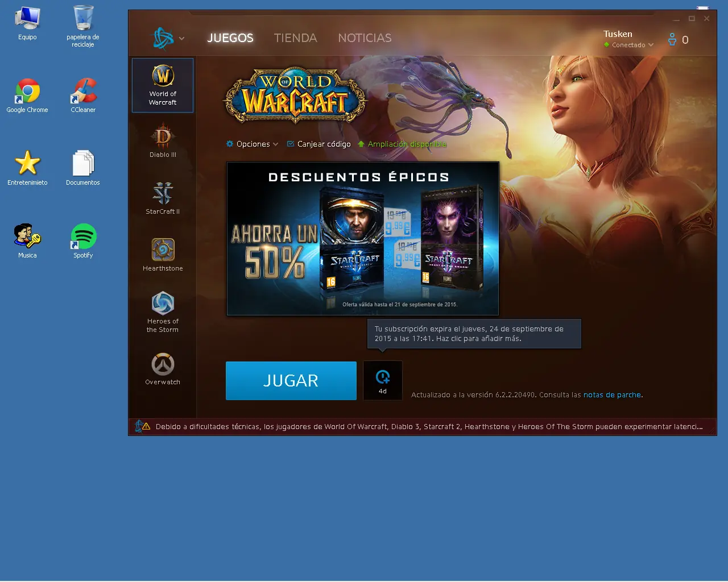Close the Battle.net window
This screenshot has width=728, height=582.
pyautogui.click(x=707, y=19)
